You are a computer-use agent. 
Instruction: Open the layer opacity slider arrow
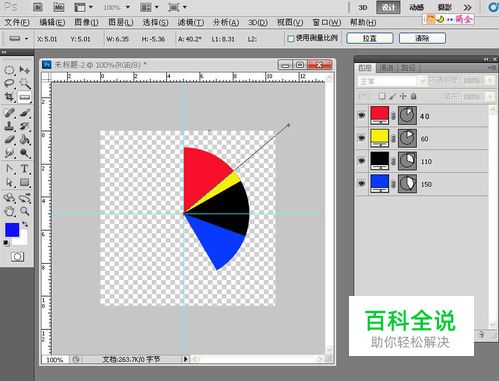[490, 81]
